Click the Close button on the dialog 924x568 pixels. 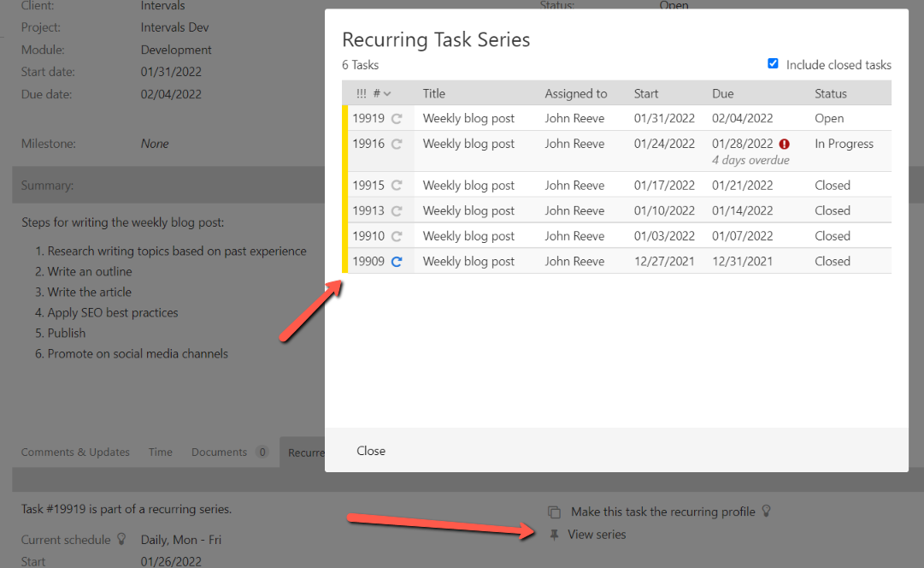pos(370,450)
